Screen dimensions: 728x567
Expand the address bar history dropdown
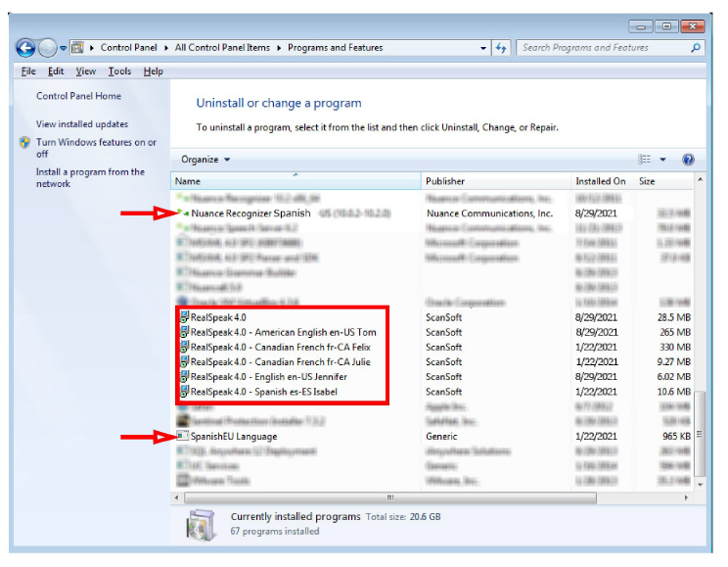483,48
